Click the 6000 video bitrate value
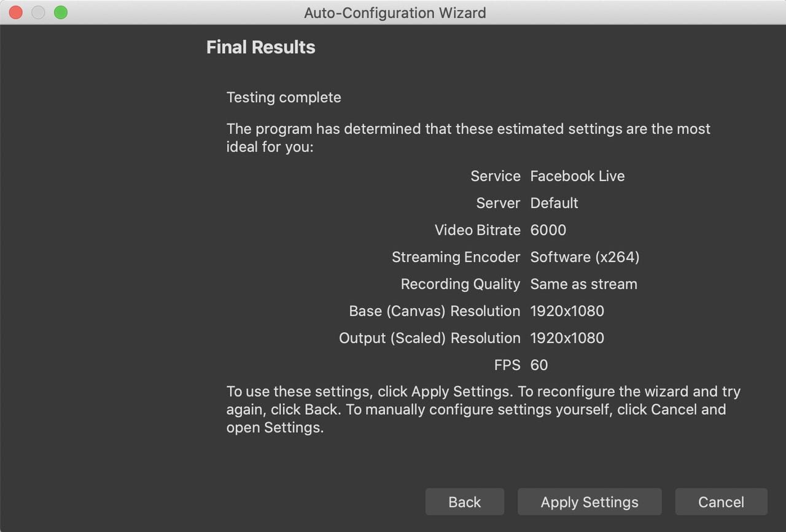The height and width of the screenshot is (532, 786). [x=548, y=230]
